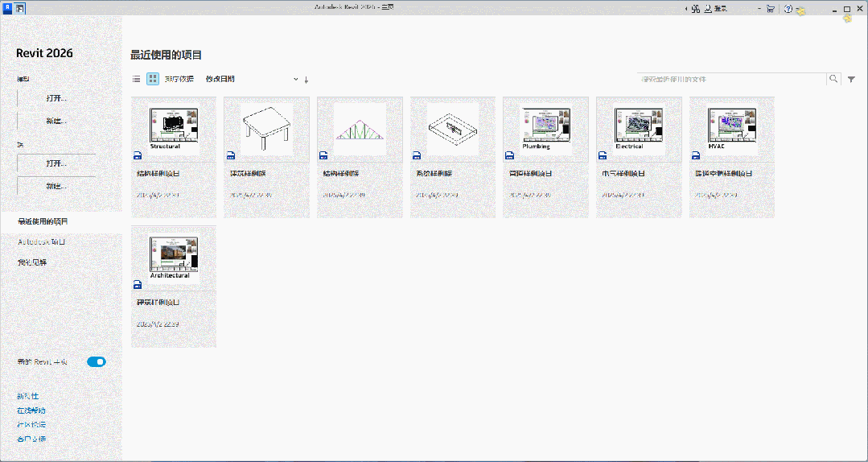The width and height of the screenshot is (868, 462).
Task: Click 打开... under the 族 section
Action: [56, 163]
